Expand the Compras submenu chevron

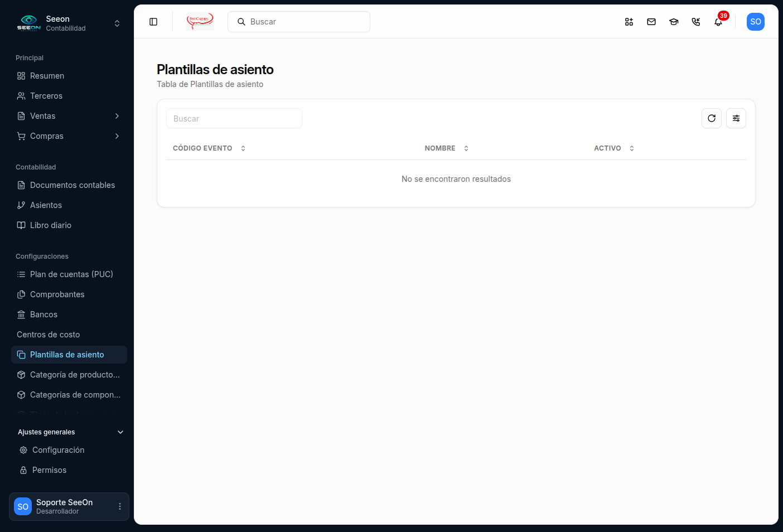click(x=117, y=136)
